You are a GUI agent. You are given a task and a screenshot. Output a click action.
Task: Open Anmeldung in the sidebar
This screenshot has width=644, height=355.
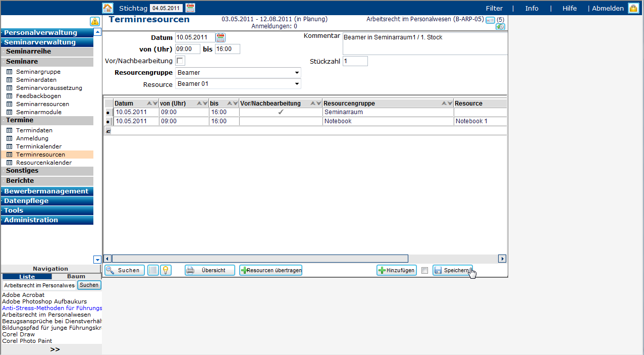tap(32, 138)
